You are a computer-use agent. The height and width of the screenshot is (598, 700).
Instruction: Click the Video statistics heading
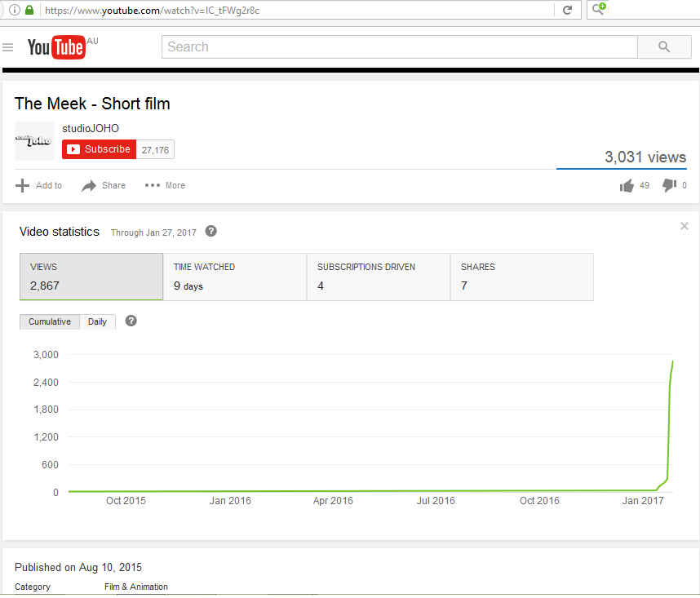60,232
